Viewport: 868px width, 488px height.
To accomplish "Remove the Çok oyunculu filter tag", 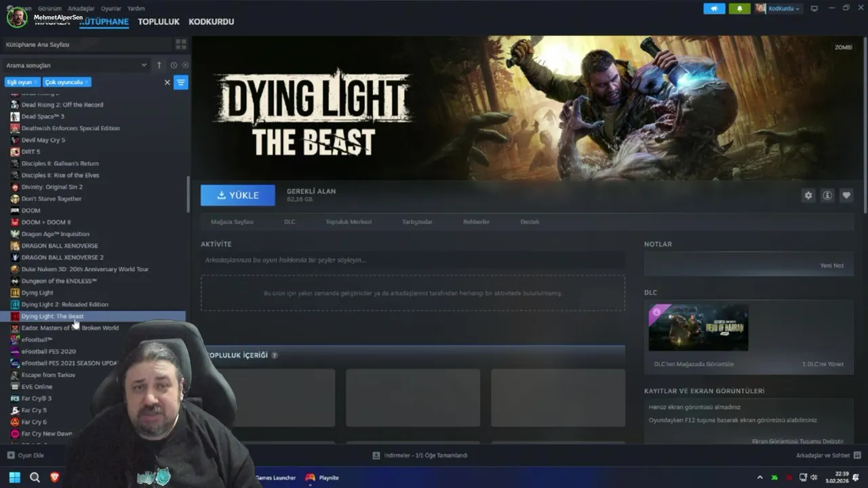I will (x=87, y=82).
